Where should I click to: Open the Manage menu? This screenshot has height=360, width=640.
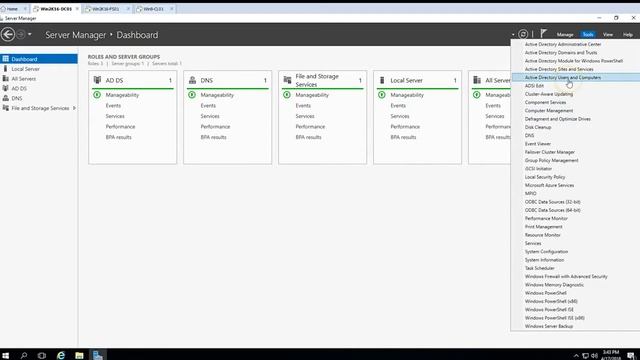tap(565, 35)
